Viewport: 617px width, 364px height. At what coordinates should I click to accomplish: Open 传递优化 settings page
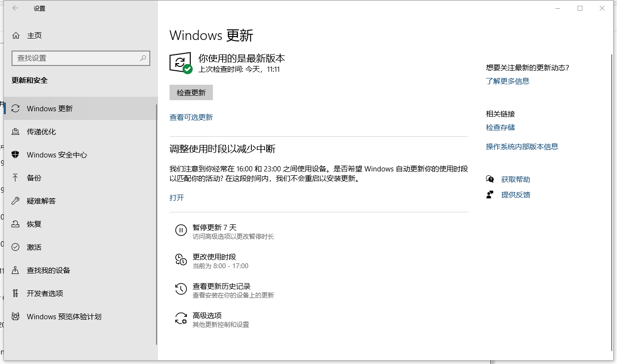coord(80,131)
